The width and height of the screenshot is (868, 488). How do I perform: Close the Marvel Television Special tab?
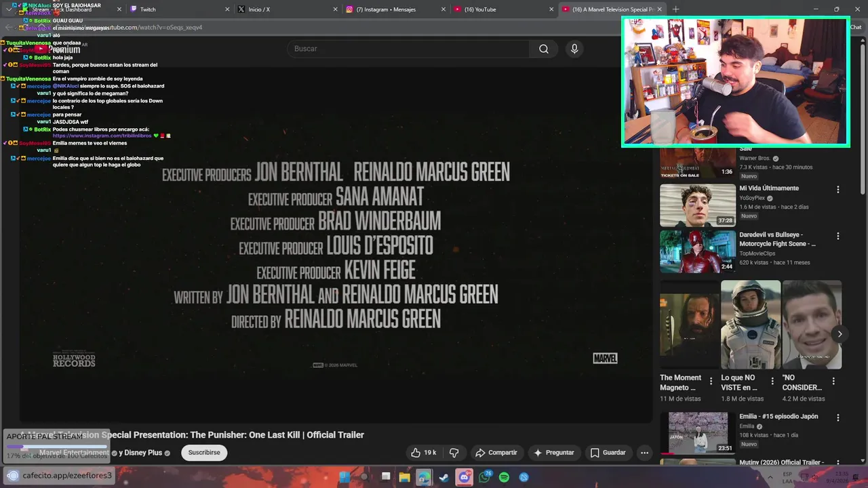pyautogui.click(x=658, y=9)
